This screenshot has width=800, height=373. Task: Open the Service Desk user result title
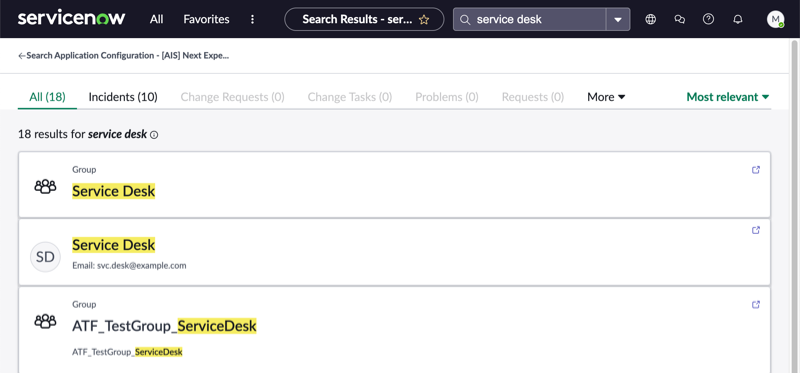tap(113, 245)
